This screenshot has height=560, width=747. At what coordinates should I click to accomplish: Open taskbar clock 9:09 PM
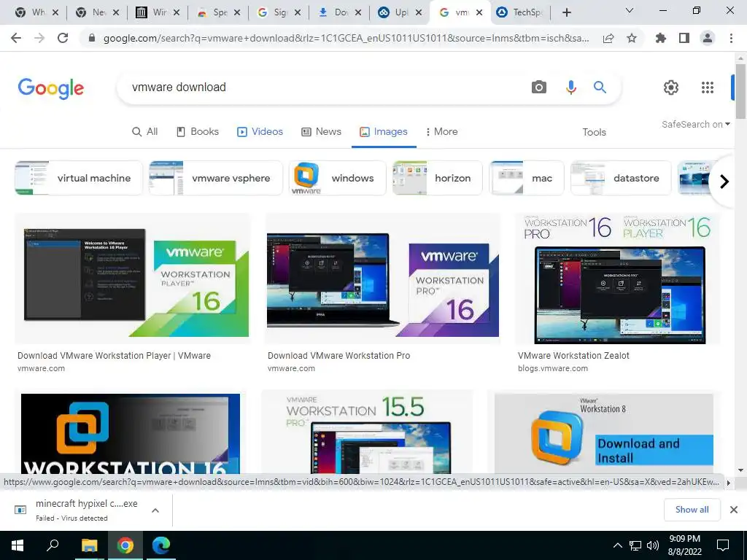coord(684,545)
